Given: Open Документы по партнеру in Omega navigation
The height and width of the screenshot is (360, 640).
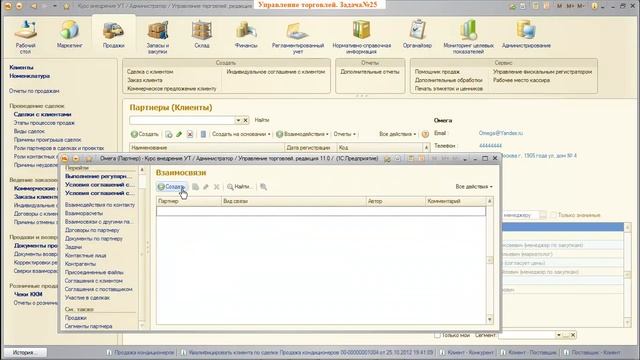Looking at the screenshot, I should (x=94, y=239).
